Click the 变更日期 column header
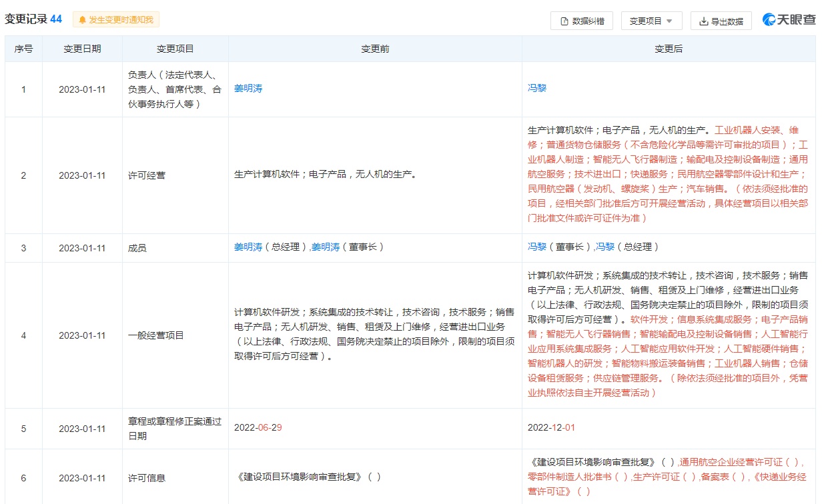This screenshot has height=504, width=822. click(82, 49)
